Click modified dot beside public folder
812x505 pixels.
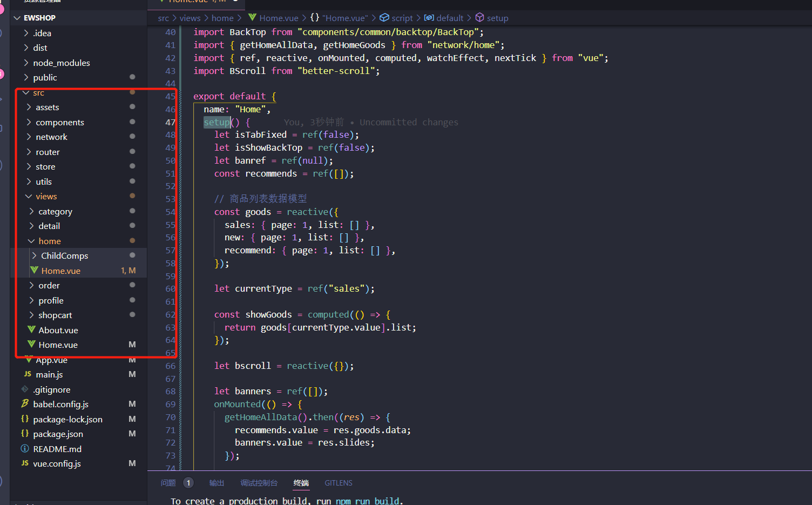(132, 77)
